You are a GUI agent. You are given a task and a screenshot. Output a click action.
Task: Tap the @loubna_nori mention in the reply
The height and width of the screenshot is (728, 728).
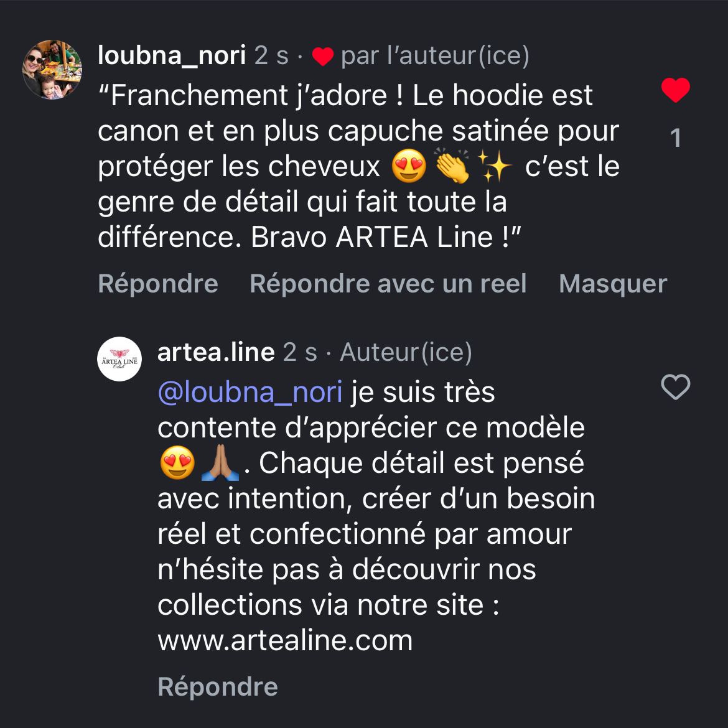click(x=250, y=392)
